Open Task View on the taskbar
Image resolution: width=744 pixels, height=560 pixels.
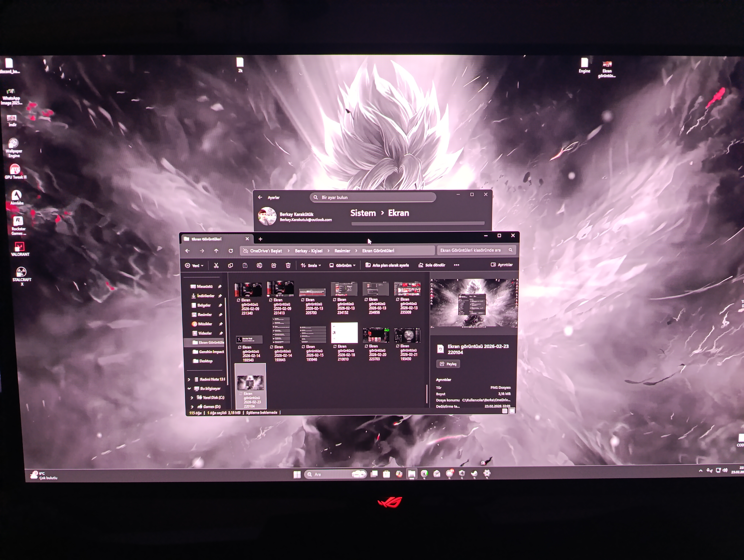coord(374,474)
